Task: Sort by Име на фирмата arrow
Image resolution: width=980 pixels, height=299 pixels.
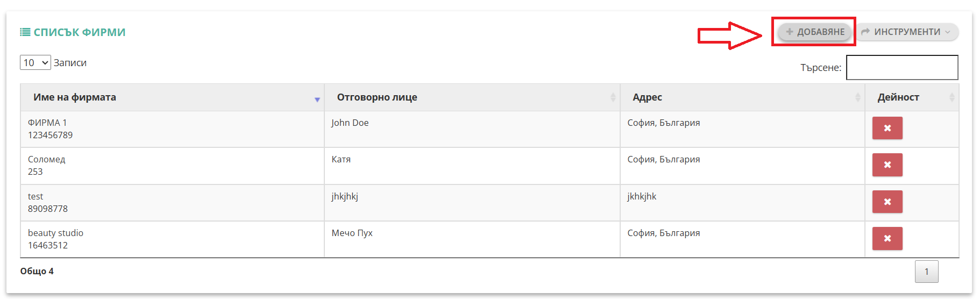Action: coord(317,99)
